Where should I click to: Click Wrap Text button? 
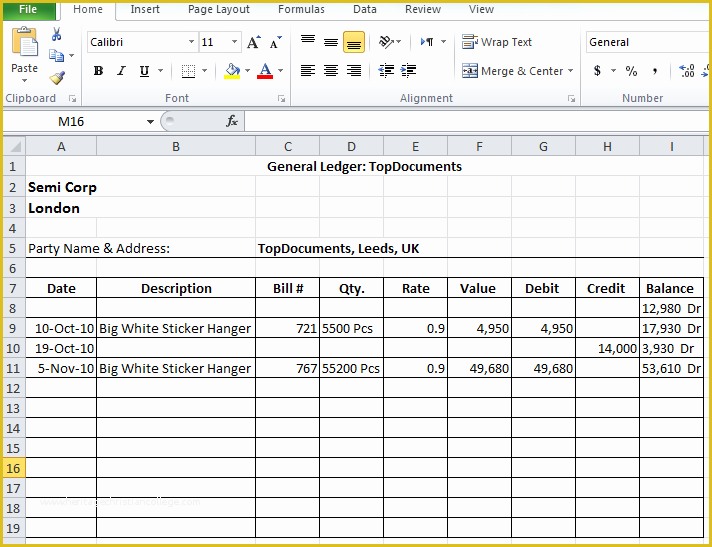click(497, 42)
